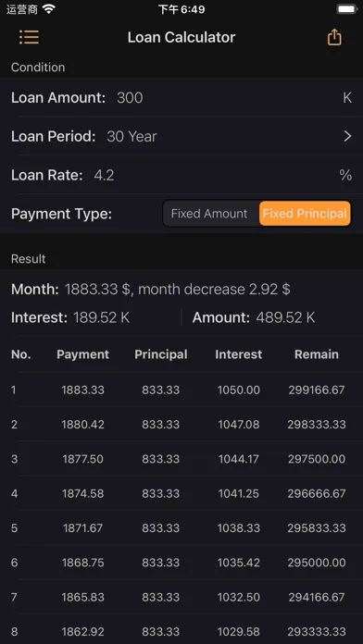Tap the Payment column header
The image size is (363, 644).
pos(83,354)
